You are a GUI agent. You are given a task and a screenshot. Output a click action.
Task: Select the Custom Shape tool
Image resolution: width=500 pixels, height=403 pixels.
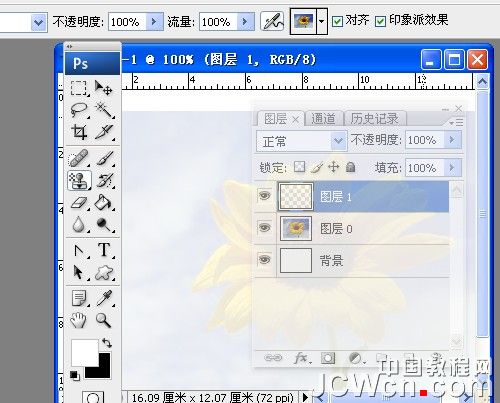click(104, 272)
